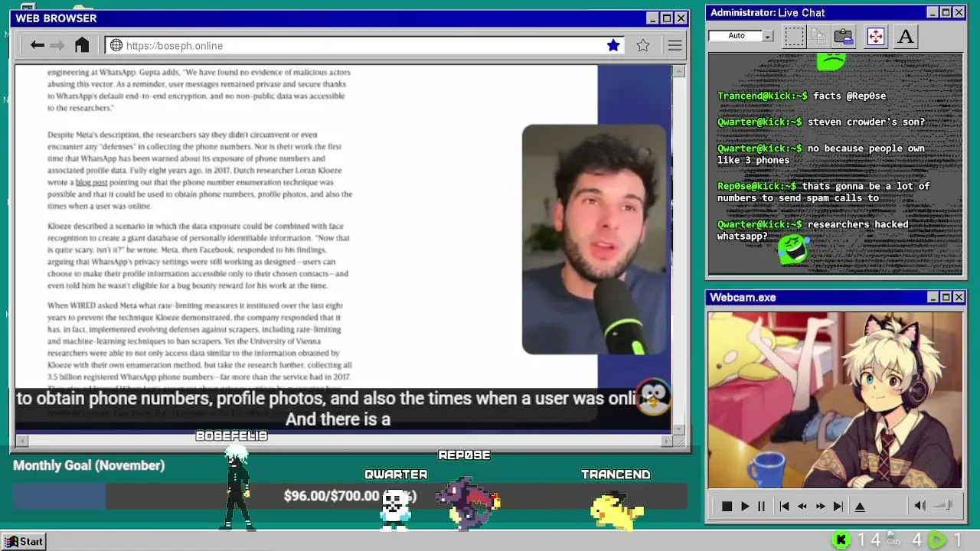Click the boseph.online address bar
This screenshot has width=980, height=551.
(x=364, y=45)
